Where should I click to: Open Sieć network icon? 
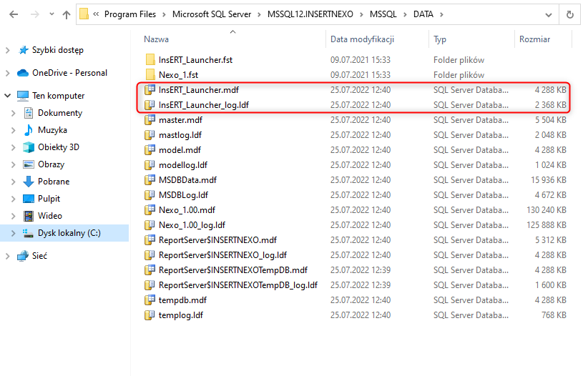[23, 256]
